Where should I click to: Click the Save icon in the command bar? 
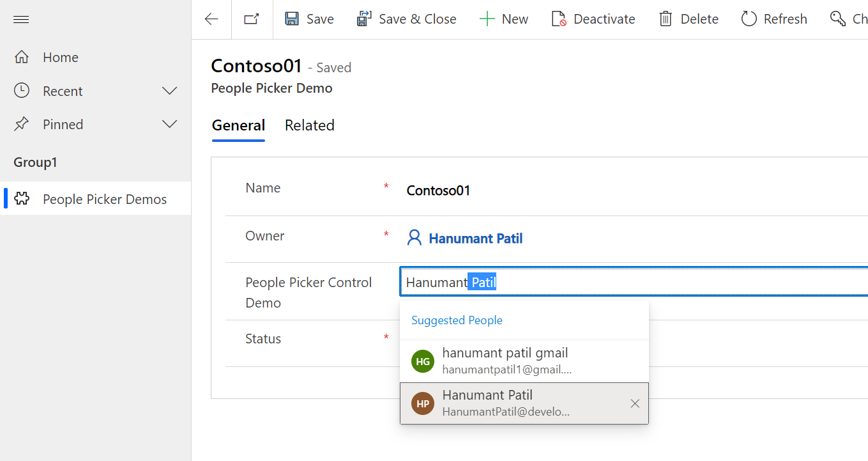[x=293, y=19]
